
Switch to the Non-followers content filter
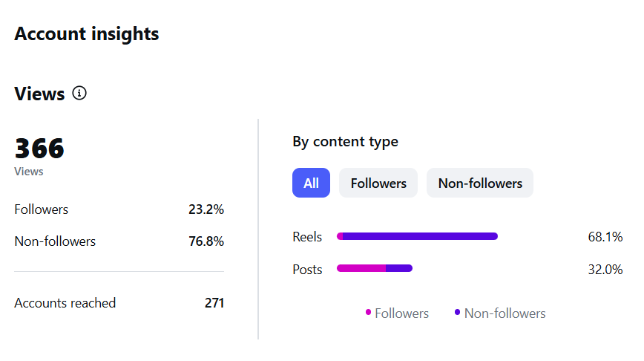(x=480, y=183)
